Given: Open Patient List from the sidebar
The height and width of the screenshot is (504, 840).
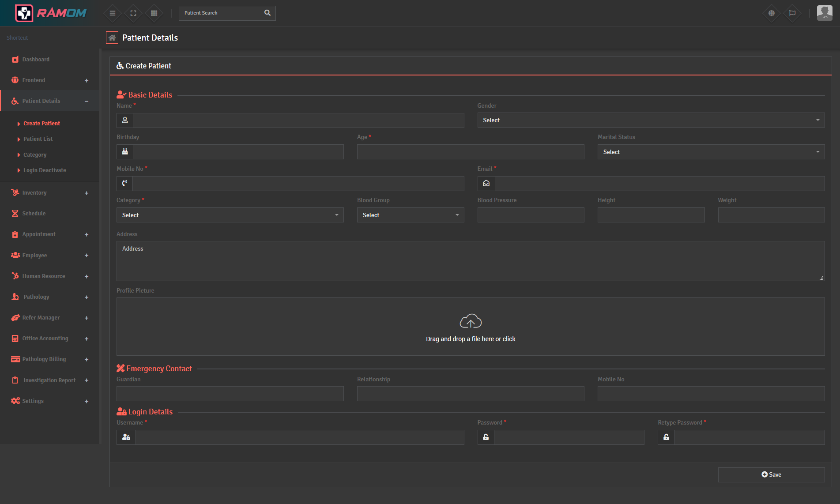Looking at the screenshot, I should coord(38,139).
